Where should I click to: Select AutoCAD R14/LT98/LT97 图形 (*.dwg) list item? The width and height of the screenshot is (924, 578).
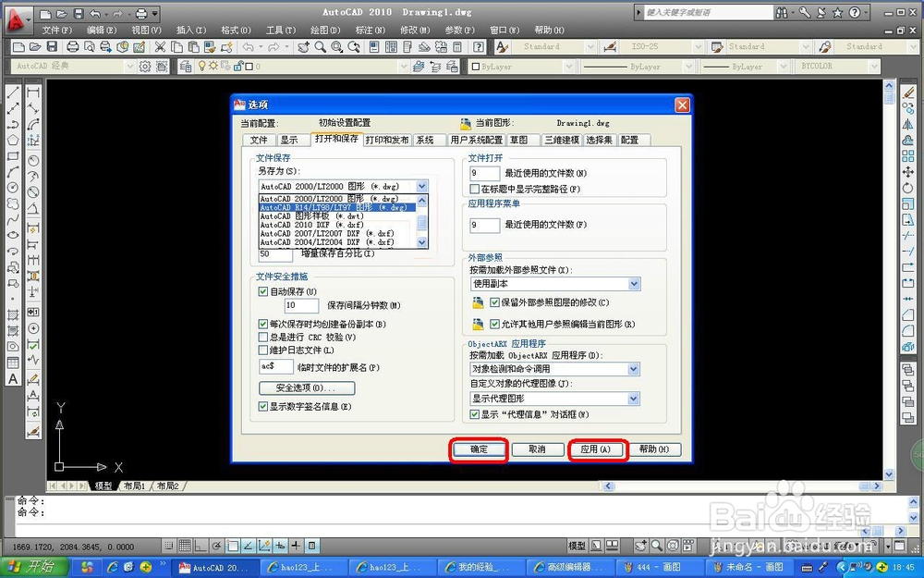[x=337, y=207]
